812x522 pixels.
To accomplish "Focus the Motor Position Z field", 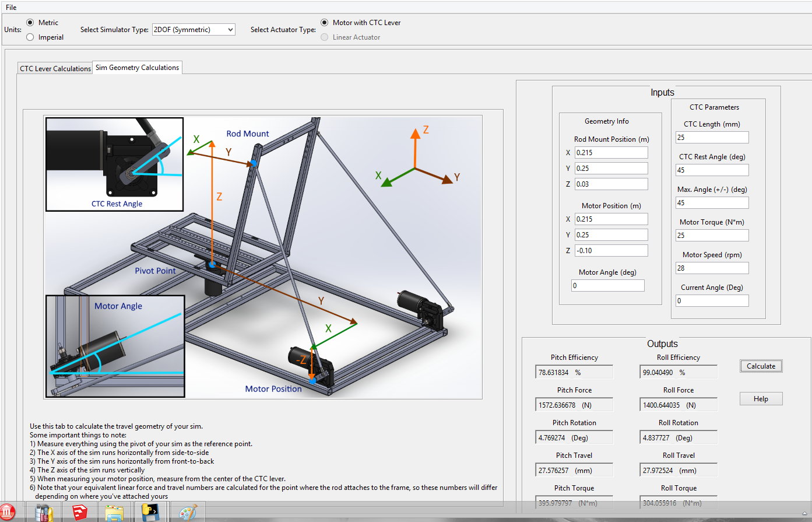I will click(x=611, y=251).
